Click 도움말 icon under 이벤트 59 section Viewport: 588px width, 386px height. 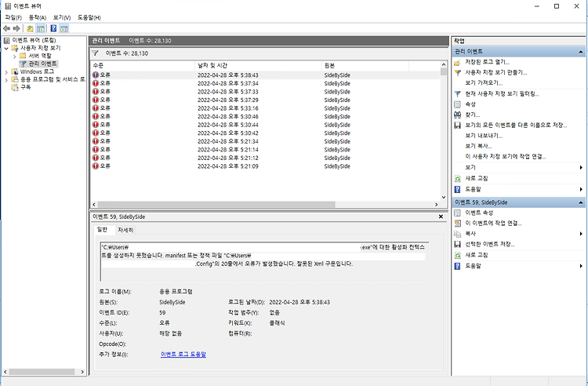[x=457, y=266]
